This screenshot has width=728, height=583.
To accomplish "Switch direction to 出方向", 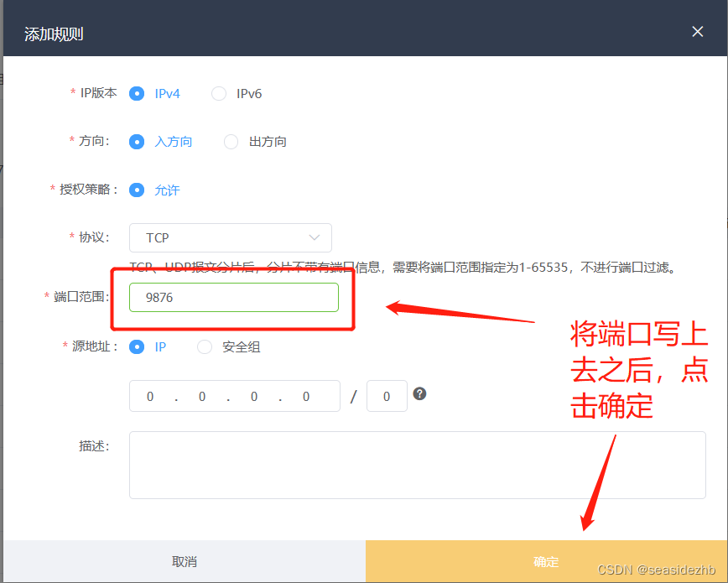I will click(x=231, y=141).
